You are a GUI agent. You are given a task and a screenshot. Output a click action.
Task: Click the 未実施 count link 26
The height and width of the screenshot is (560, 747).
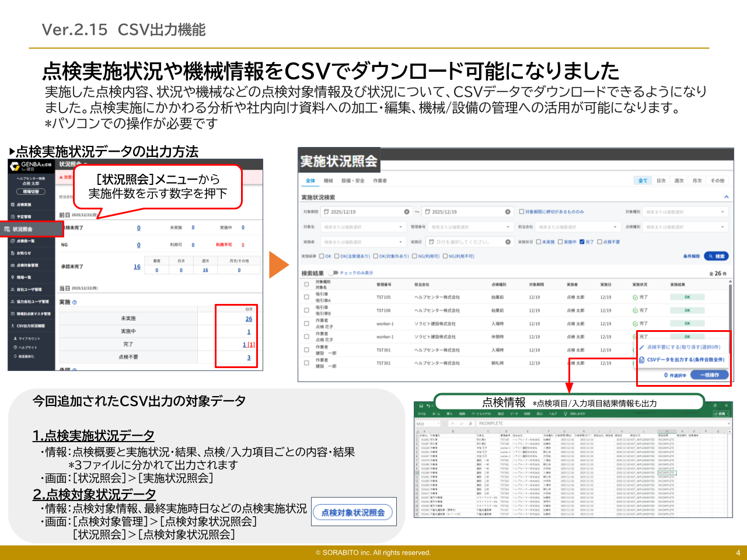249,319
